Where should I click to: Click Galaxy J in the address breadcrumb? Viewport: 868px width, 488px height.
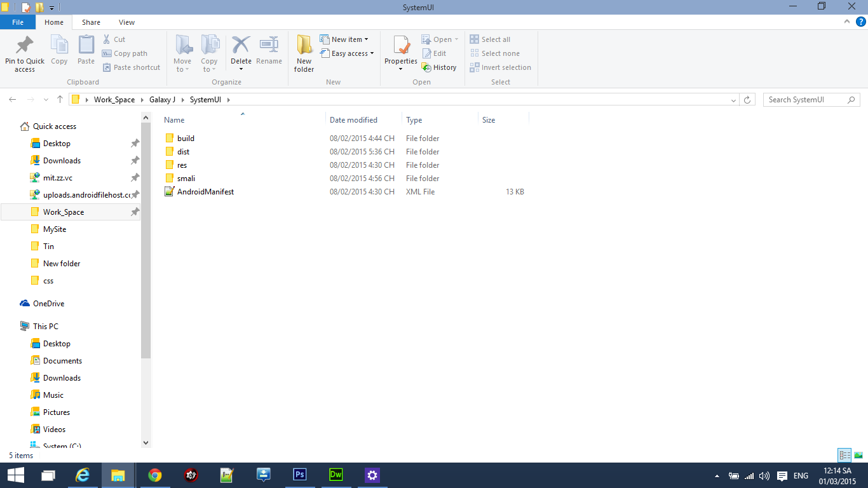click(162, 100)
